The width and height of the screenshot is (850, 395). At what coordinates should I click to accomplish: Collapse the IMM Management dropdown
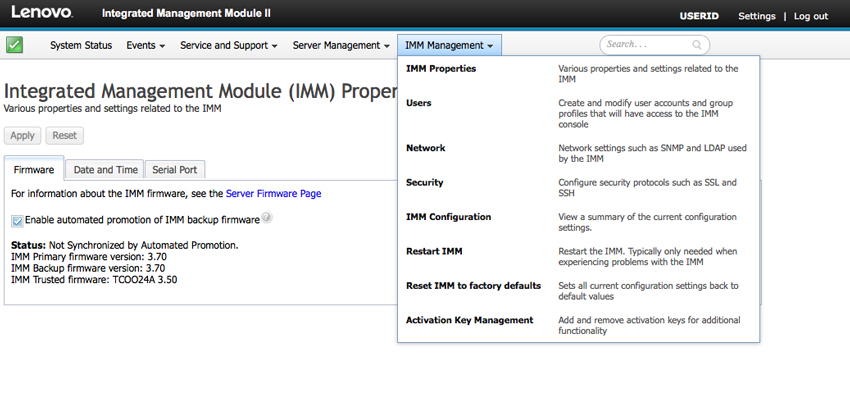[x=449, y=46]
